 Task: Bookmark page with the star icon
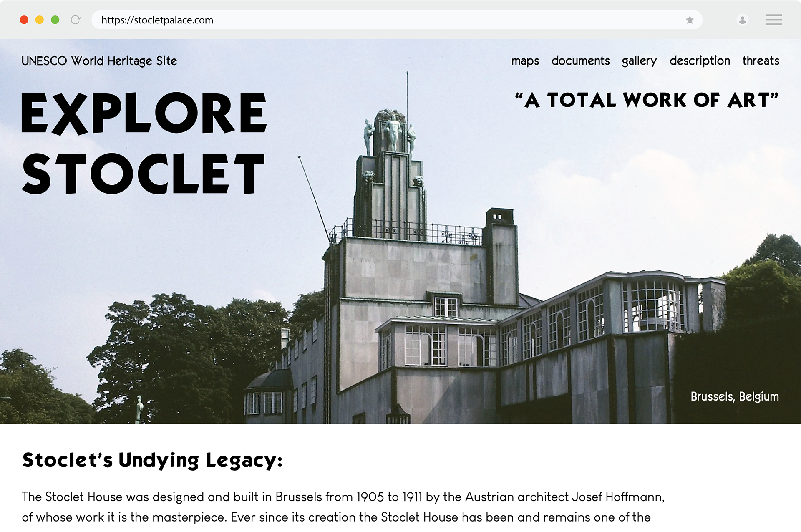pyautogui.click(x=690, y=20)
